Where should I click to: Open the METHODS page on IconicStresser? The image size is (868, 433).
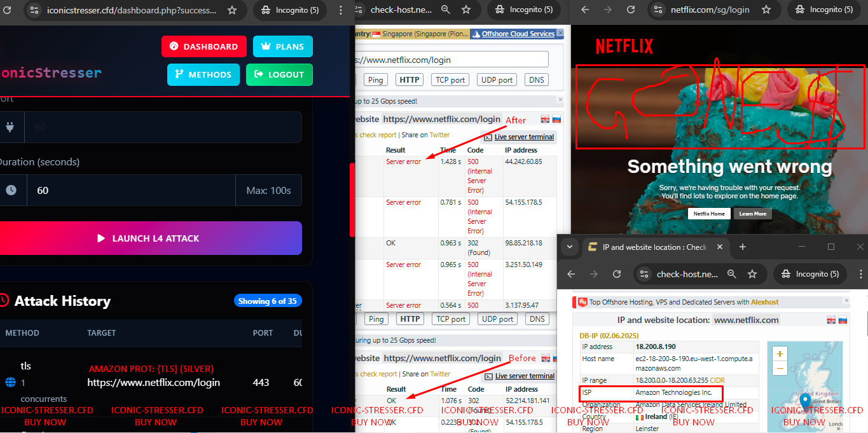pyautogui.click(x=203, y=74)
